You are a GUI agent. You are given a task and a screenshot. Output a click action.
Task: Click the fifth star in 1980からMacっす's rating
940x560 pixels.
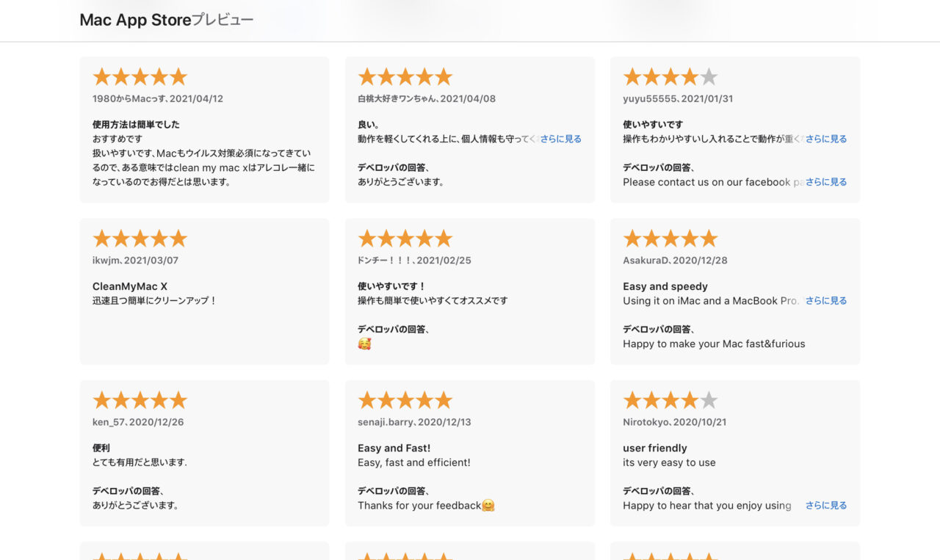[x=179, y=76]
